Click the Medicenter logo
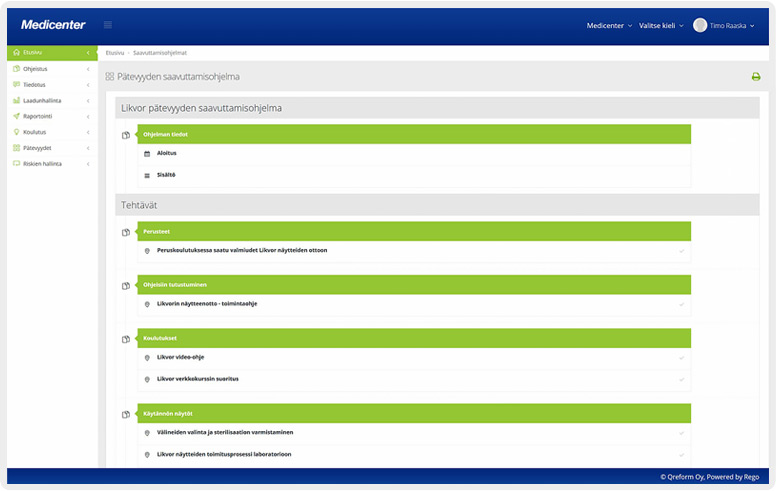 click(x=53, y=25)
